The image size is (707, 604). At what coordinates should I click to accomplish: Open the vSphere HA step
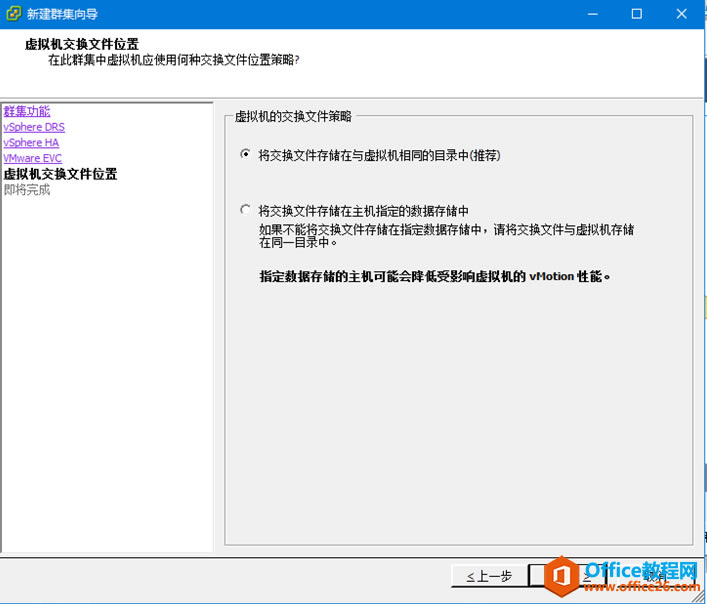tap(31, 143)
